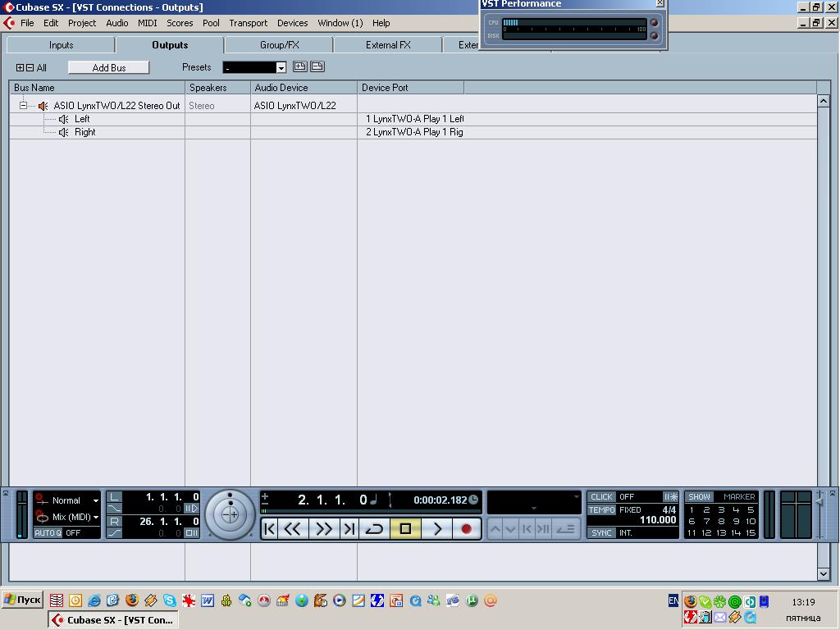The image size is (840, 630).
Task: Launch Firefox from quick launch bar
Action: [132, 600]
